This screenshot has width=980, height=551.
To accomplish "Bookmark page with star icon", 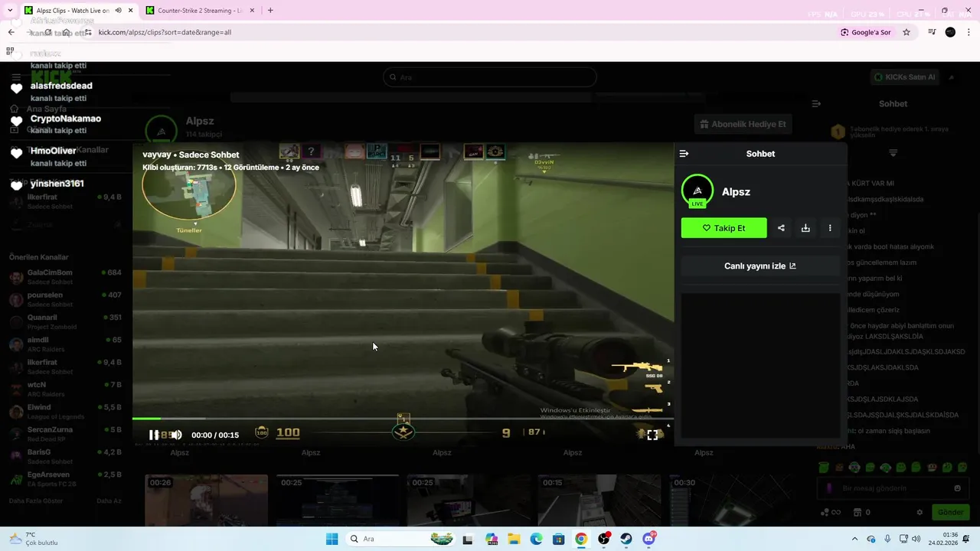I will 906,32.
